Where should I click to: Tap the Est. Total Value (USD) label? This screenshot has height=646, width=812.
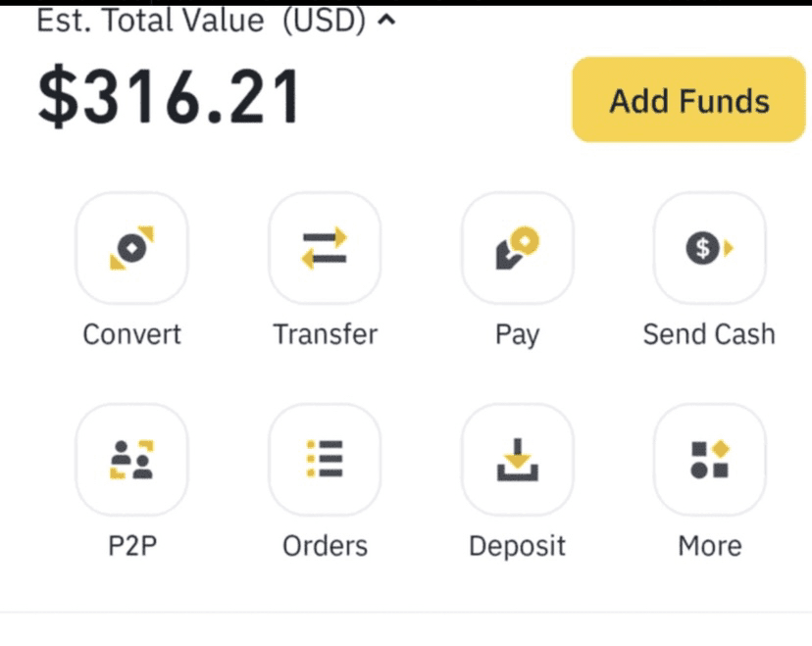(201, 21)
